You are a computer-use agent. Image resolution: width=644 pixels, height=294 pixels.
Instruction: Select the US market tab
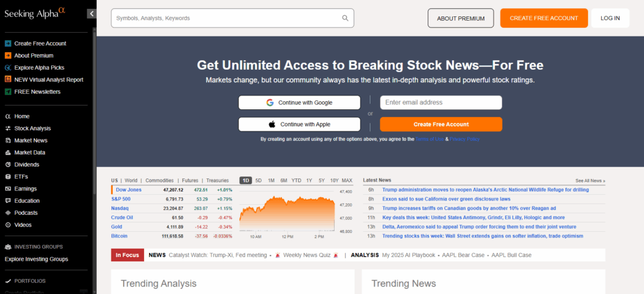click(114, 180)
